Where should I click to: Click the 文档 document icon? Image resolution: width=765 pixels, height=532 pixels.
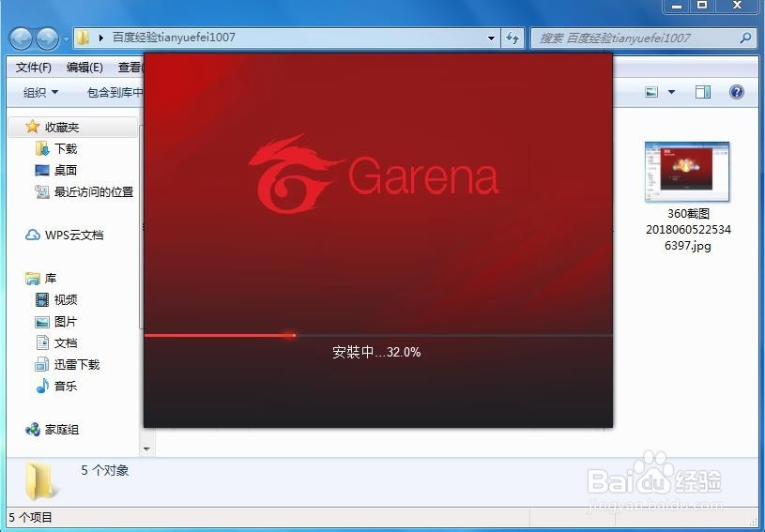click(42, 342)
